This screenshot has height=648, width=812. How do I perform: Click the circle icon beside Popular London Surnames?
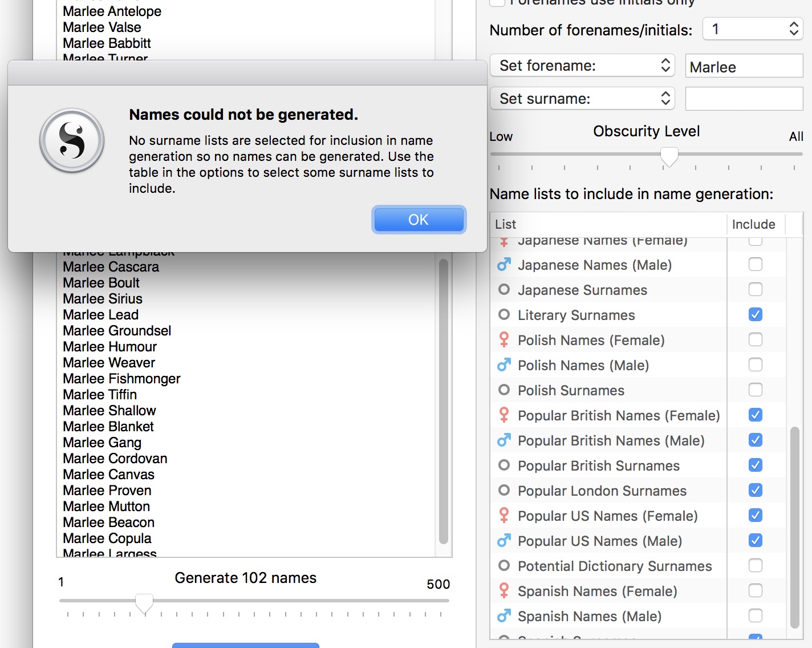tap(504, 491)
